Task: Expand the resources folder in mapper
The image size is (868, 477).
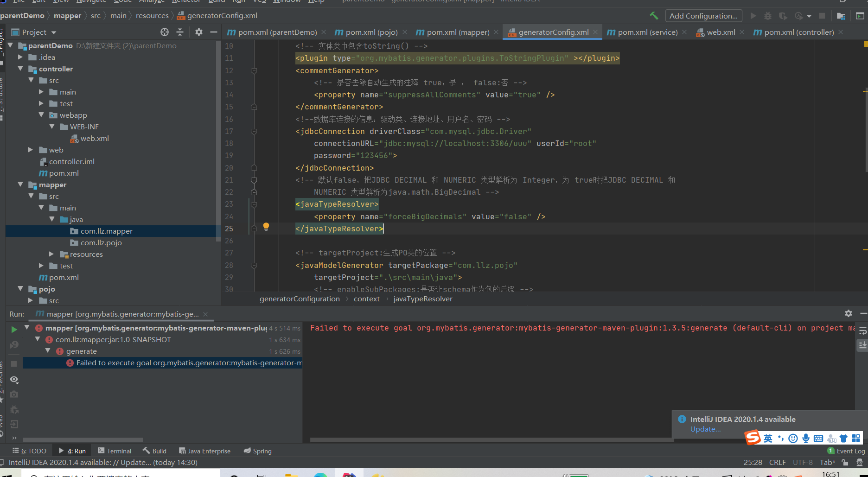Action: pos(51,254)
